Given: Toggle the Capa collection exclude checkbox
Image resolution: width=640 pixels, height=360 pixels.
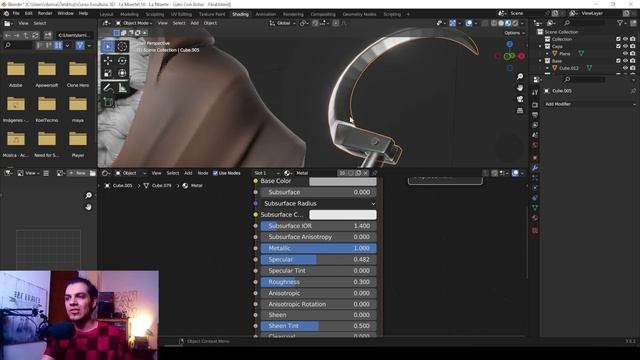Looking at the screenshot, I should coord(618,47).
